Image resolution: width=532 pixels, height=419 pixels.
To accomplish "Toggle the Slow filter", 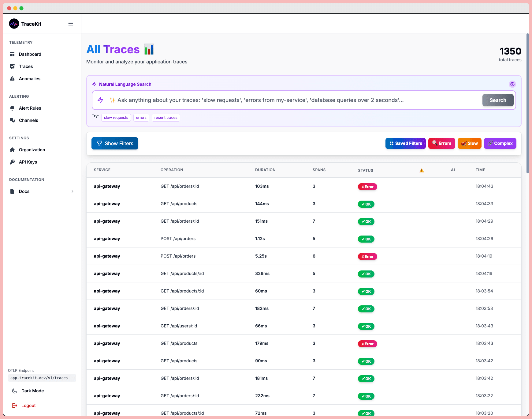I will (x=469, y=143).
